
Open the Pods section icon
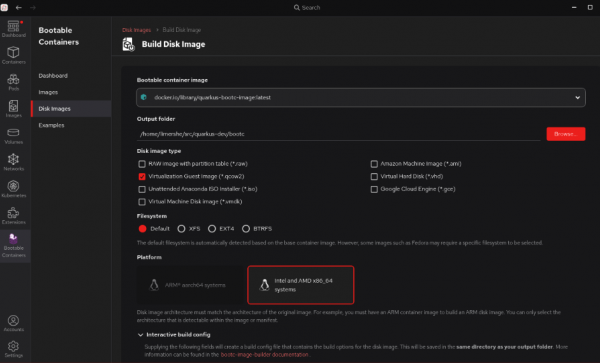coord(13,82)
